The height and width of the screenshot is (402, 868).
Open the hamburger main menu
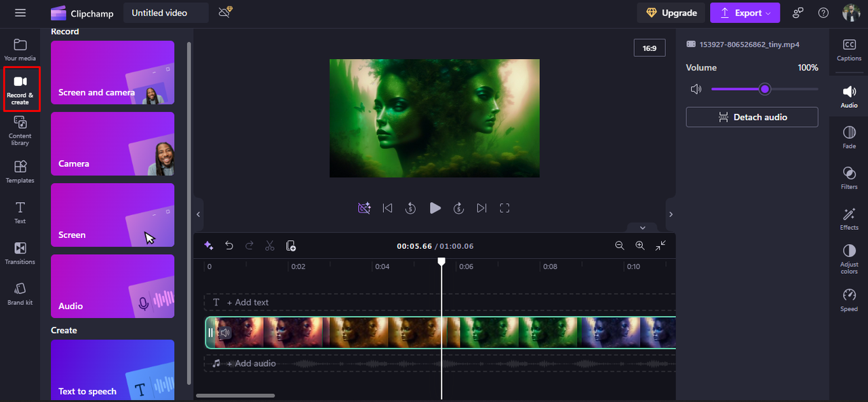coord(20,13)
